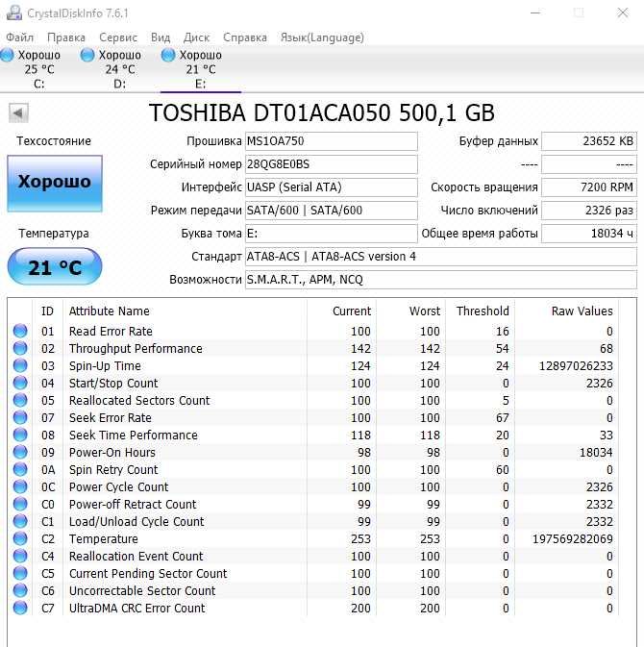Viewport: 644px width, 647px height.
Task: Click the Возможности field S.M.A.R.T., APM, NCQ
Action: click(x=441, y=280)
